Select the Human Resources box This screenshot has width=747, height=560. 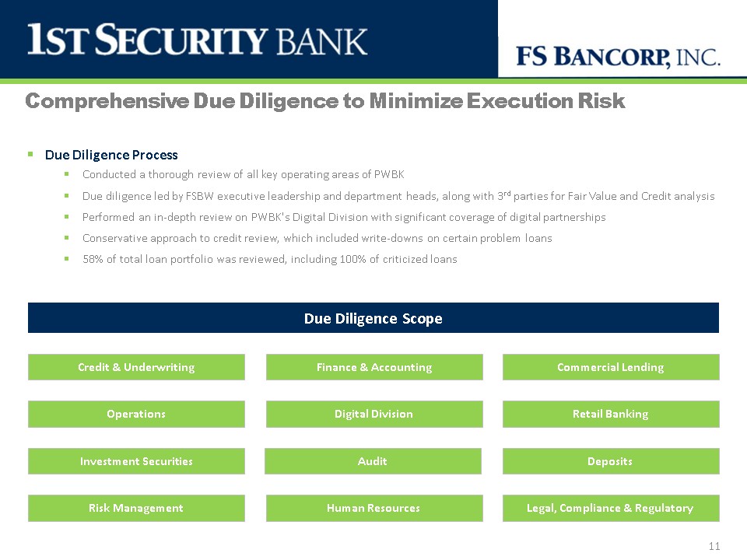pyautogui.click(x=374, y=508)
